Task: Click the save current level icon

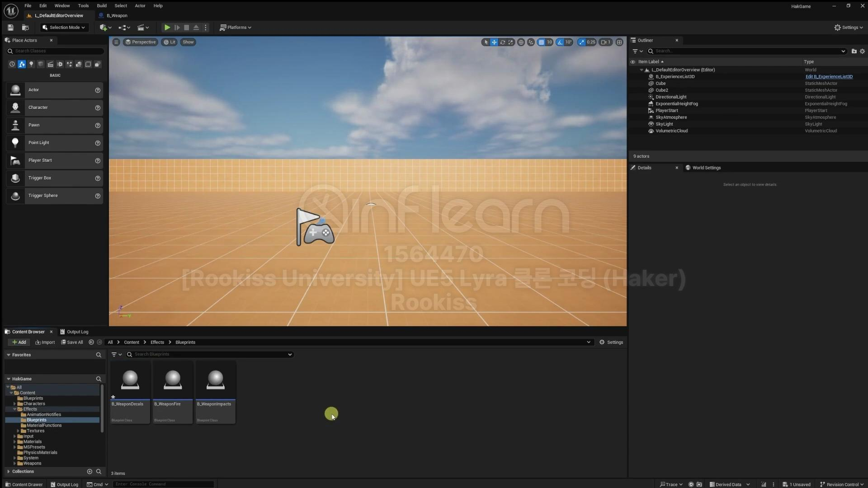Action: pos(10,28)
